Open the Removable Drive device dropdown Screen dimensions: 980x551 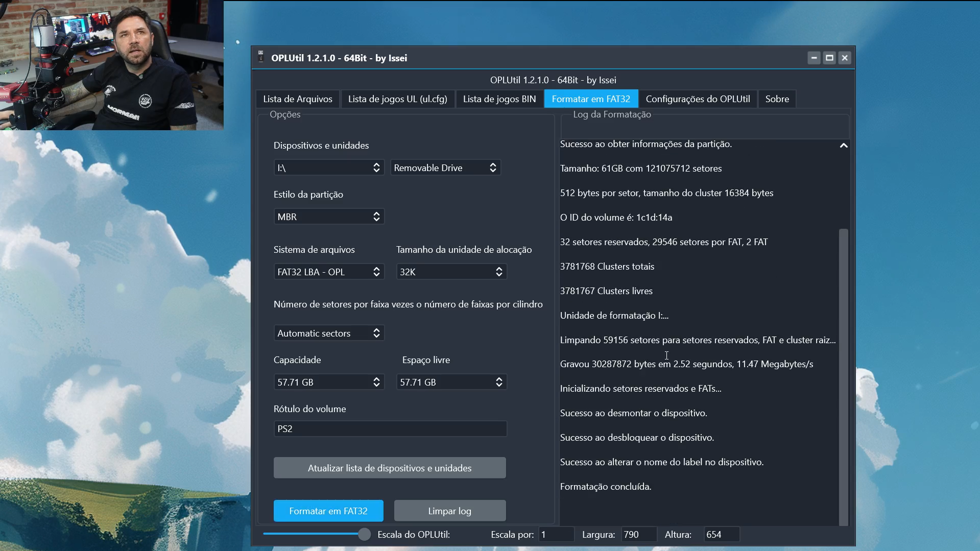point(445,167)
